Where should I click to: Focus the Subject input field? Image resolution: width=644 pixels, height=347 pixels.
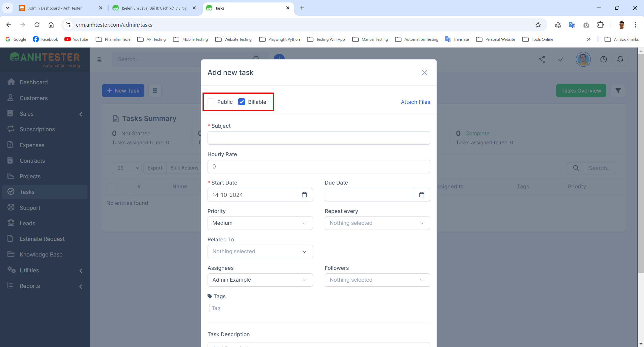pos(319,138)
